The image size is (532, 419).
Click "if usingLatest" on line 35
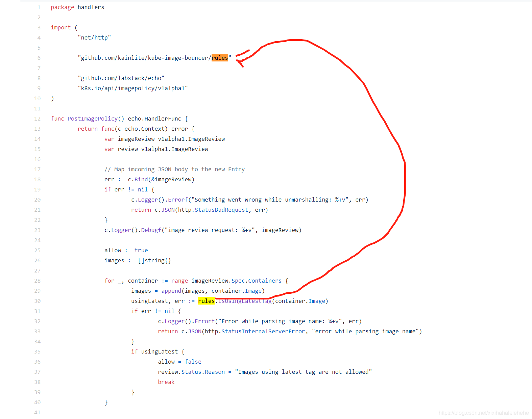tap(154, 351)
